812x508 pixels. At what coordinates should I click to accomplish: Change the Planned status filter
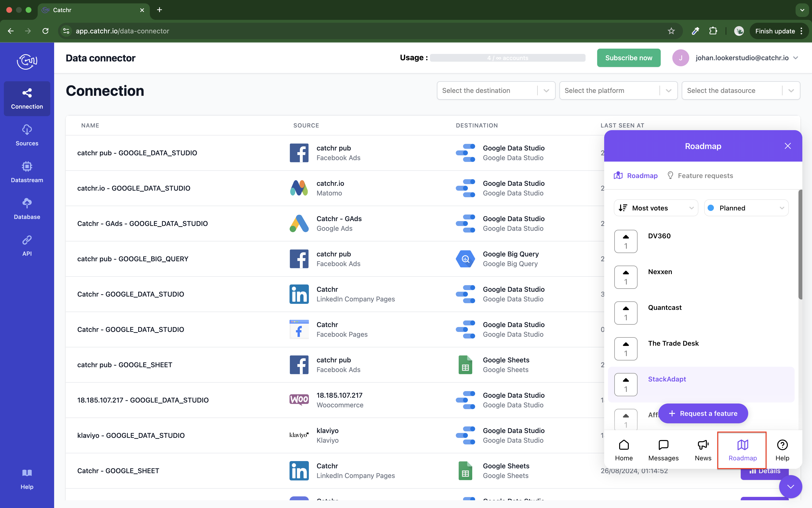[x=746, y=208]
